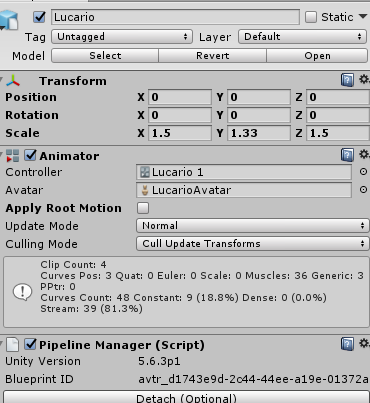Click Controller object picker circle
Image resolution: width=370 pixels, height=403 pixels.
pyautogui.click(x=363, y=172)
